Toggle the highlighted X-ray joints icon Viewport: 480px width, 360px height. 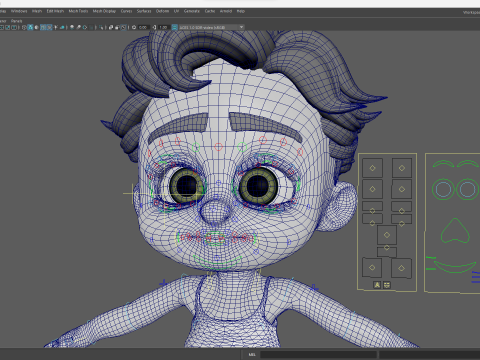123,27
